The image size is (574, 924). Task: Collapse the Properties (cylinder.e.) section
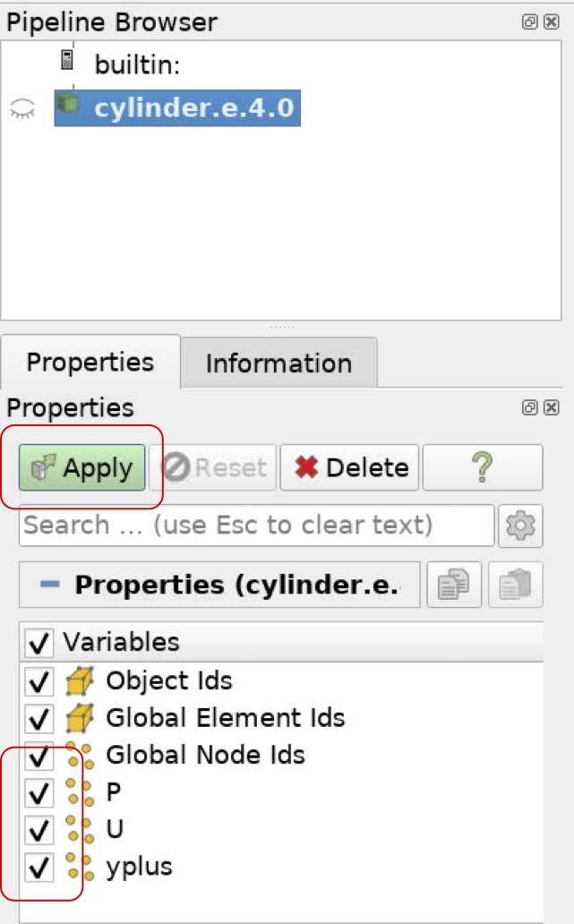point(50,585)
